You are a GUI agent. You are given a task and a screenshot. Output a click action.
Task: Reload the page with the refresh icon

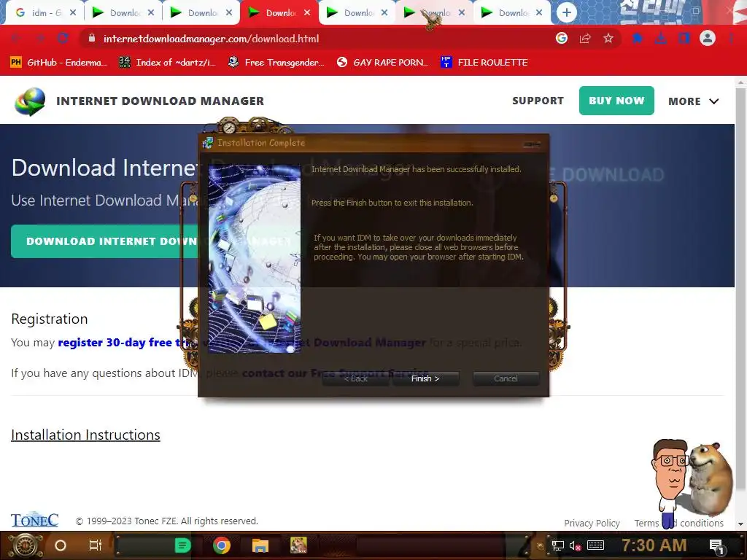63,39
